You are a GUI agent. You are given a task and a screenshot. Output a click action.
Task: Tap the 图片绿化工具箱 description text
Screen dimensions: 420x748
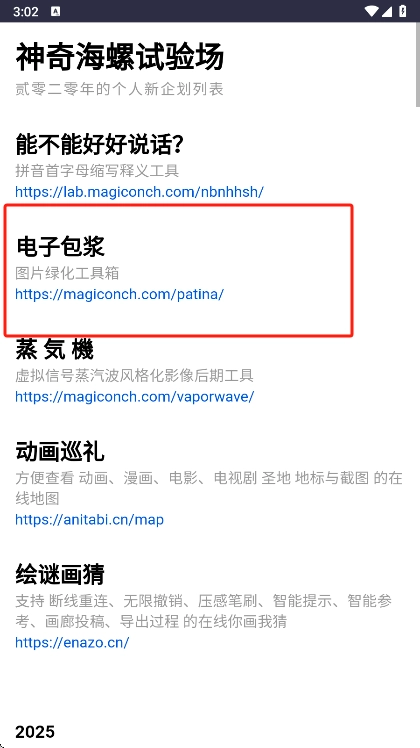(67, 273)
